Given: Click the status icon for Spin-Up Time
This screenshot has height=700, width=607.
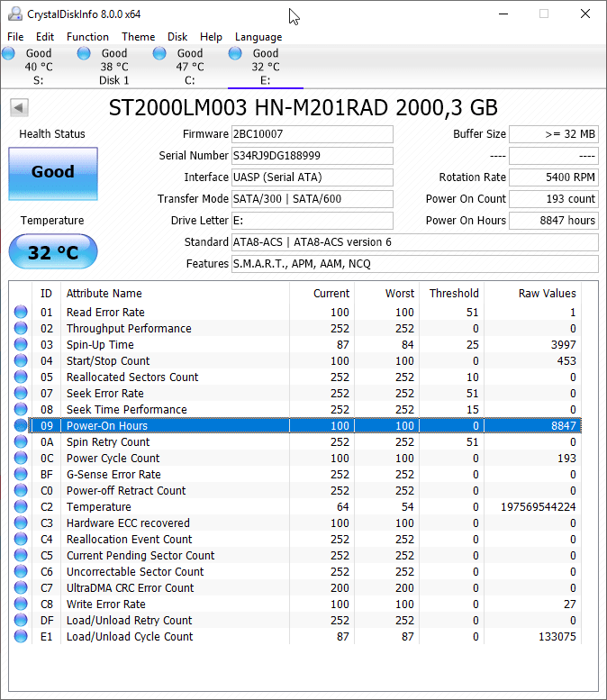Looking at the screenshot, I should pyautogui.click(x=21, y=344).
